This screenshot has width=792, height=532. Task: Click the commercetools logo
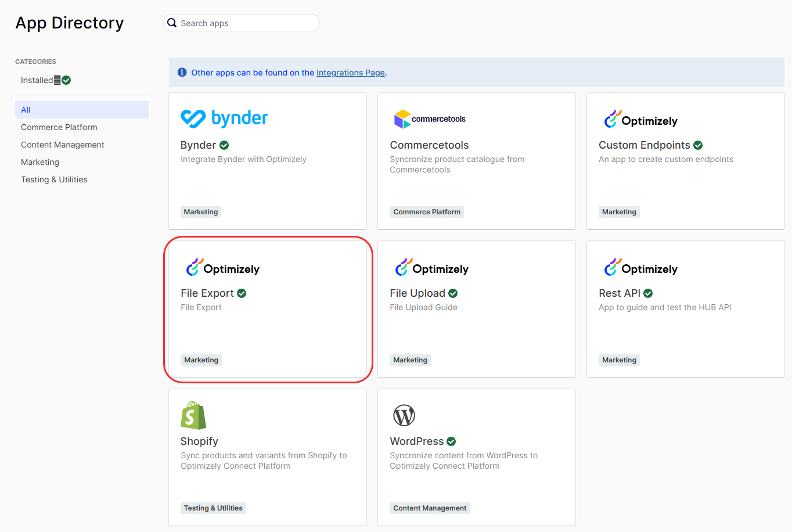pyautogui.click(x=430, y=119)
